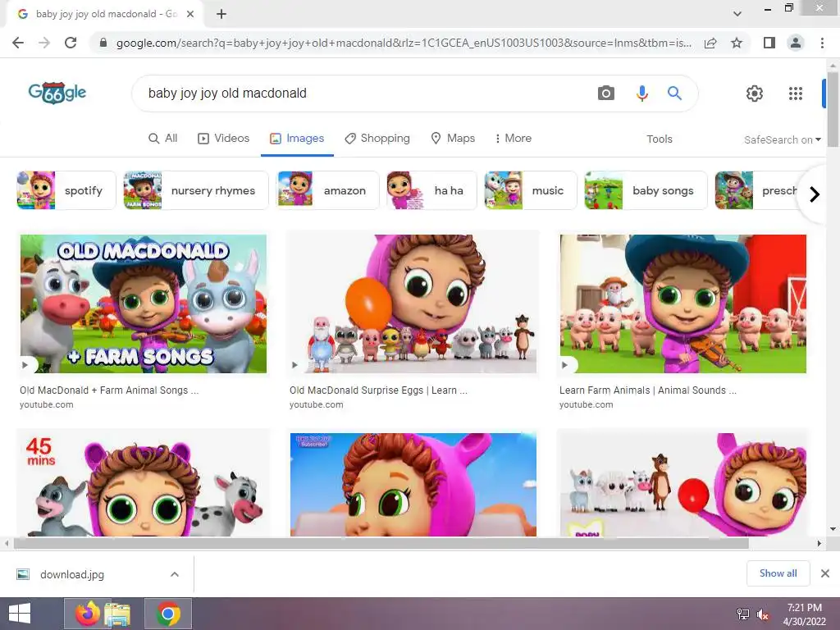Filter images by the music chip
This screenshot has height=630, width=840.
coord(531,190)
